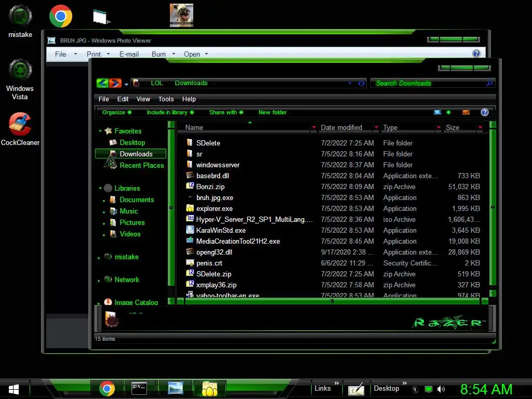
Task: Launch Google Chrome from the desktop
Action: tap(61, 16)
